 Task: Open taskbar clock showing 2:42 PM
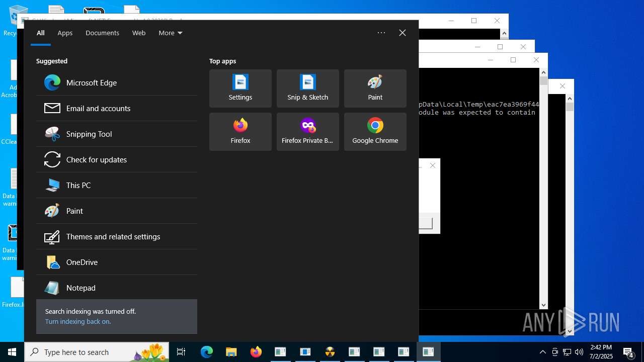click(x=601, y=352)
